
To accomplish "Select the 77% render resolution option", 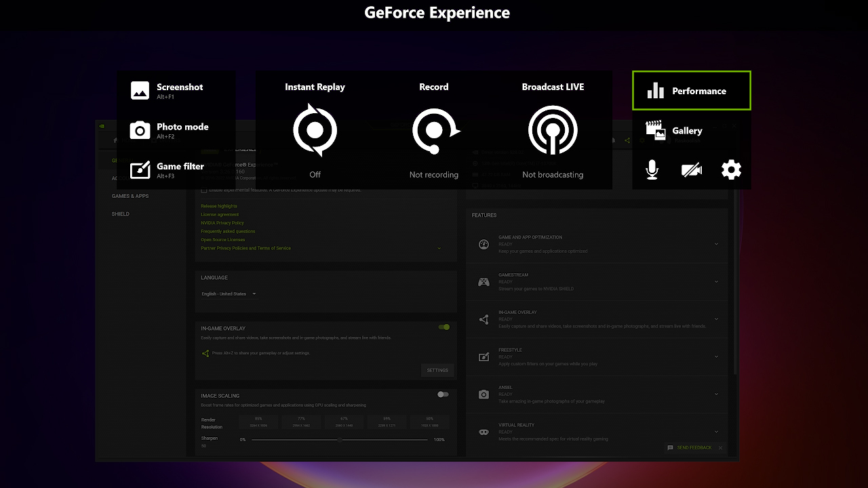I will (301, 422).
